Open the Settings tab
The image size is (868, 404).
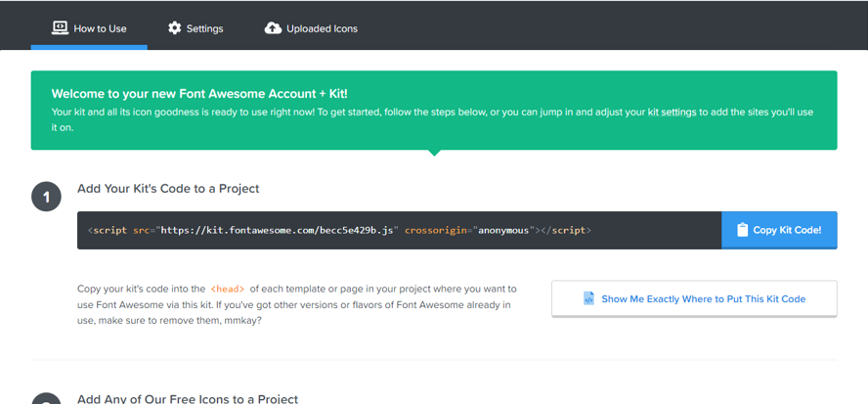[195, 28]
